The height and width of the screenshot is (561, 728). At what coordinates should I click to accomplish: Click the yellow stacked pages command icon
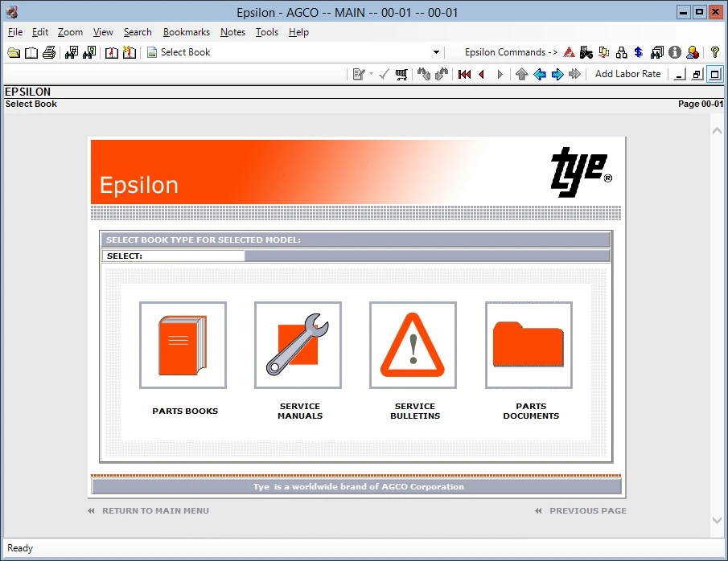click(603, 52)
